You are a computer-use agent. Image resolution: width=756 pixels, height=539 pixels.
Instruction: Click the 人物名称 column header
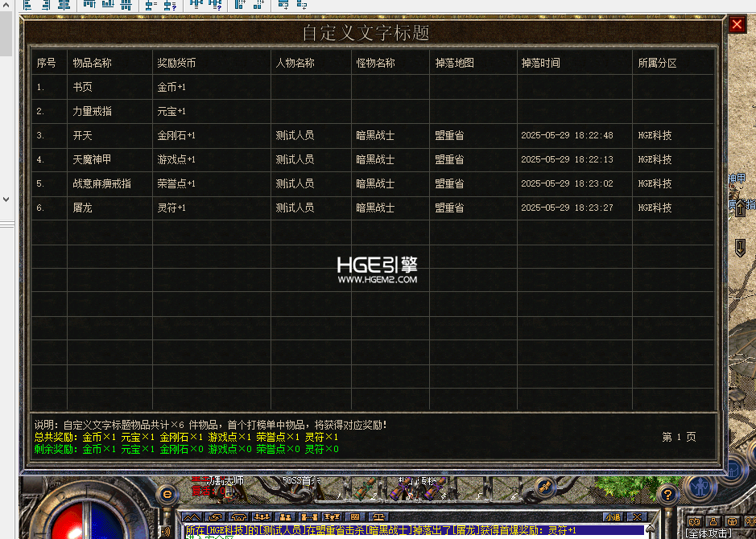coord(295,63)
